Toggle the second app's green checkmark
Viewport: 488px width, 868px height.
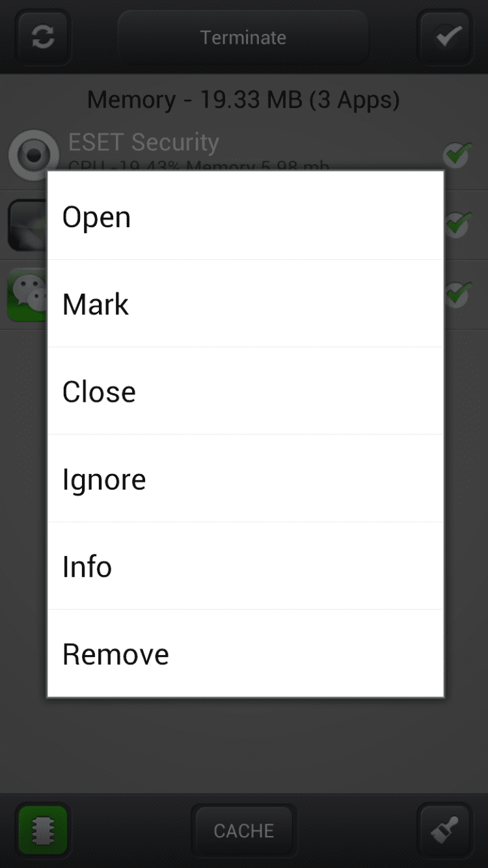point(458,224)
